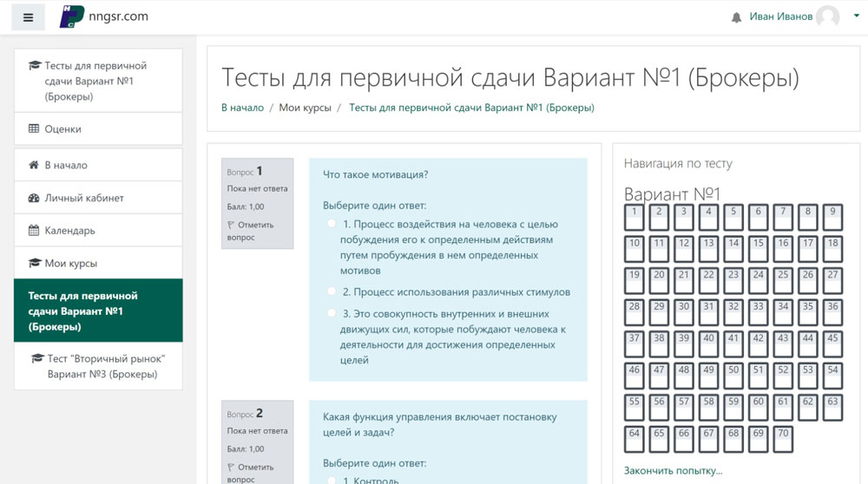Viewport: 868px width, 484px height.
Task: Open the Оценки sidebar item
Action: point(98,129)
